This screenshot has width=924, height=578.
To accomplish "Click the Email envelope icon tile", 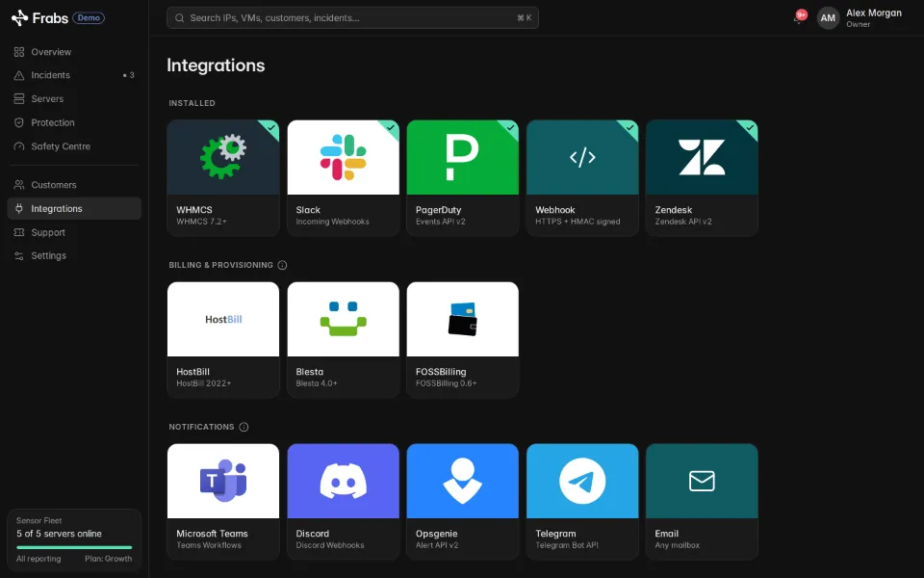I will tap(702, 482).
